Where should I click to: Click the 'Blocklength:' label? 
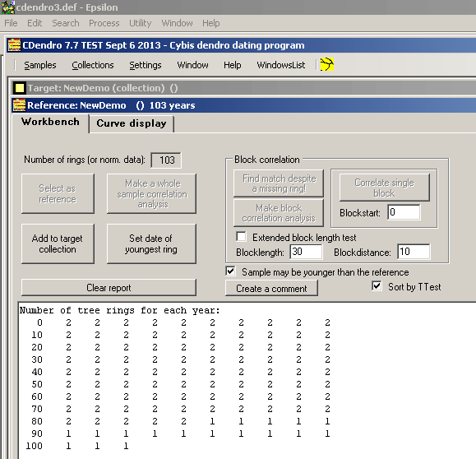point(260,253)
